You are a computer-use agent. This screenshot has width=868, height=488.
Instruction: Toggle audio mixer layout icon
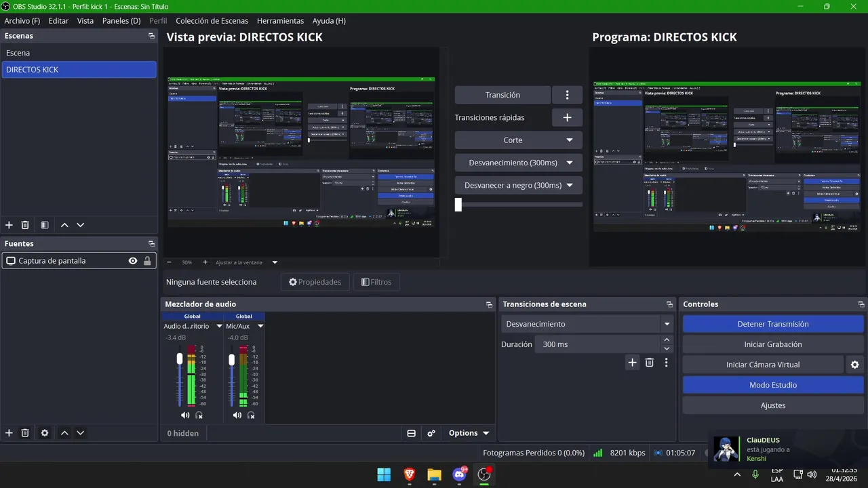pos(411,433)
